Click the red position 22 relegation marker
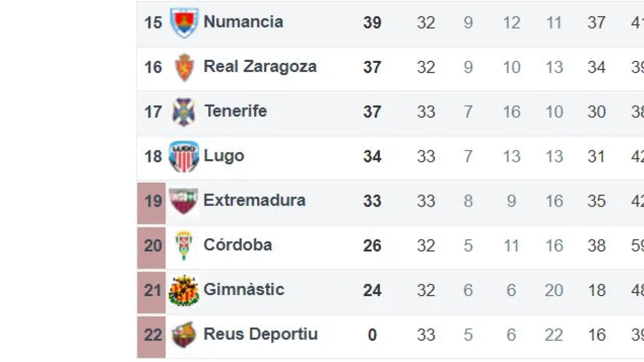 pyautogui.click(x=152, y=335)
